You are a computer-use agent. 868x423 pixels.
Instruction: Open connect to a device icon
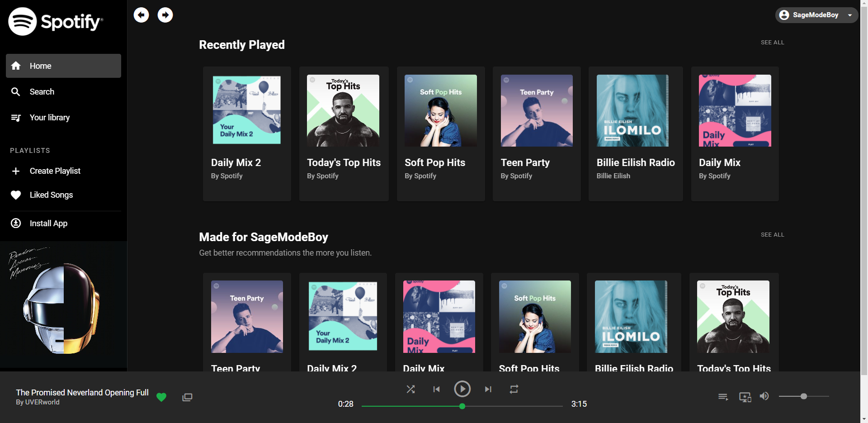(x=745, y=397)
